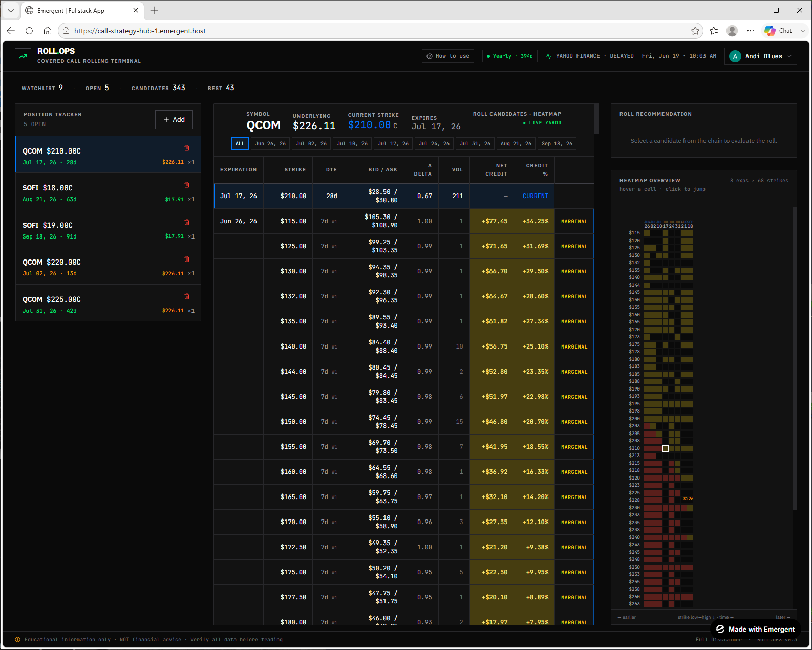Click the STRIKE column header
812x650 pixels.
pos(295,170)
